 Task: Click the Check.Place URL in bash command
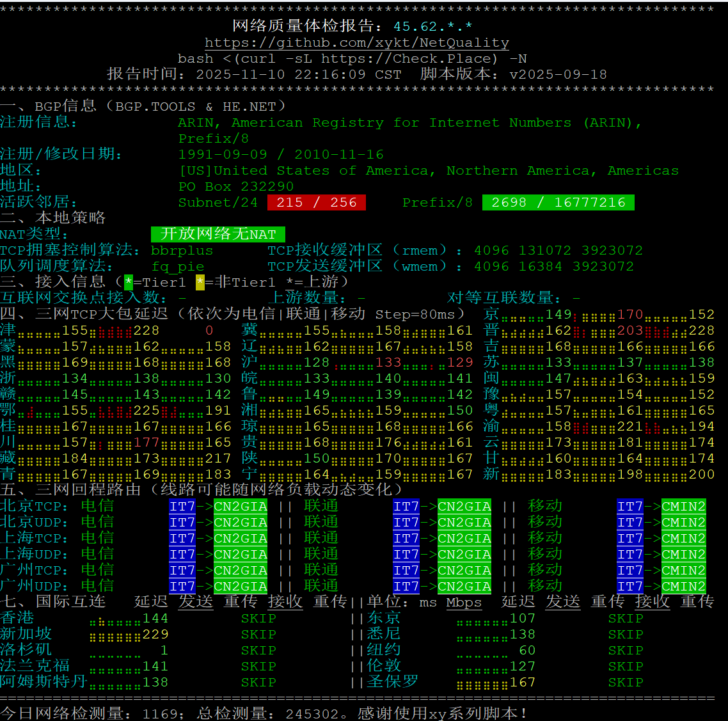coord(409,59)
